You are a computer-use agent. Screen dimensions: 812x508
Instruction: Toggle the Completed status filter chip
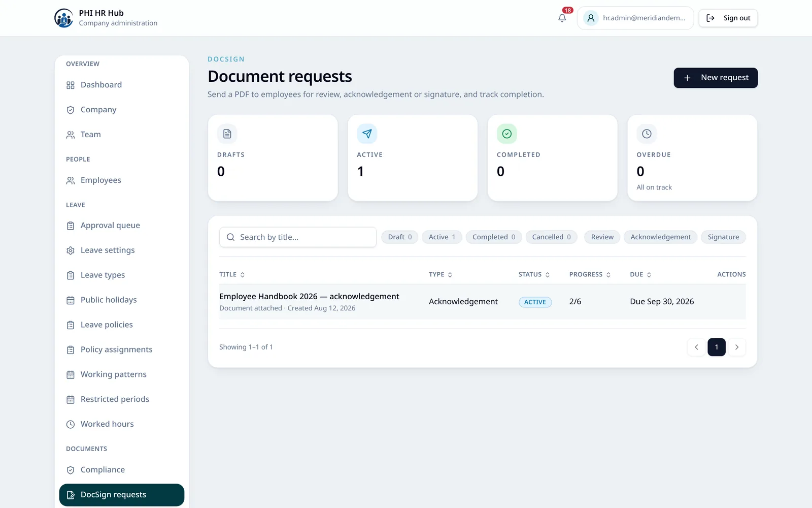click(x=494, y=237)
